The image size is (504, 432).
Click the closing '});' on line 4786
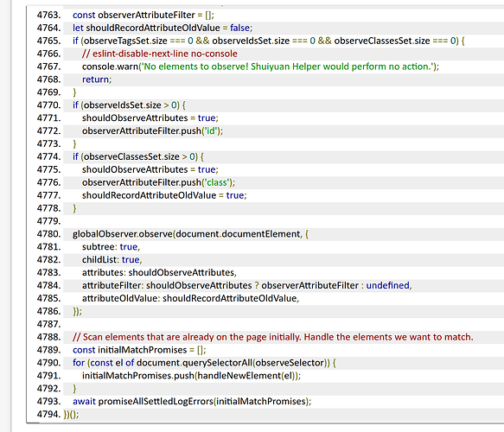click(77, 311)
